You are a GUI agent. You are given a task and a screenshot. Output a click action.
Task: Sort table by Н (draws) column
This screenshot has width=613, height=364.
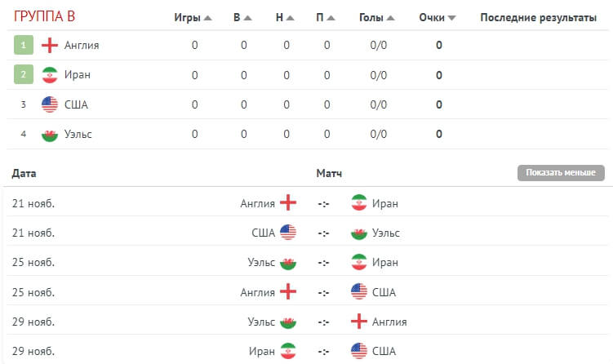(x=285, y=17)
